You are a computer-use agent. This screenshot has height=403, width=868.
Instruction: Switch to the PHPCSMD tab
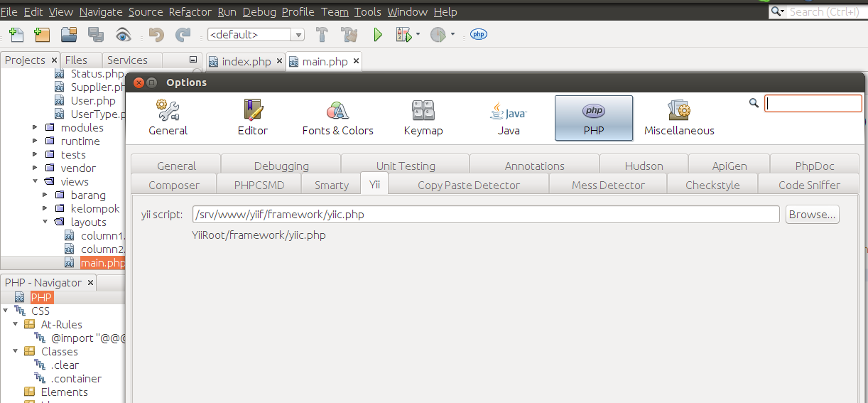259,185
